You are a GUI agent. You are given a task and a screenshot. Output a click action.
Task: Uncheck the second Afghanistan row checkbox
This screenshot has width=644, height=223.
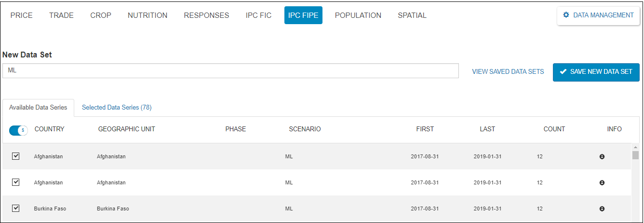[x=15, y=182]
